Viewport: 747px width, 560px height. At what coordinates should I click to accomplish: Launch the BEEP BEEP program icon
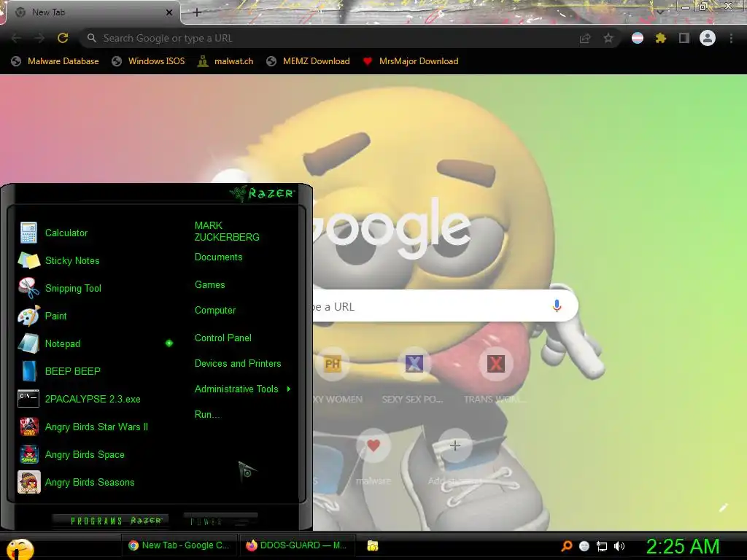pyautogui.click(x=28, y=371)
